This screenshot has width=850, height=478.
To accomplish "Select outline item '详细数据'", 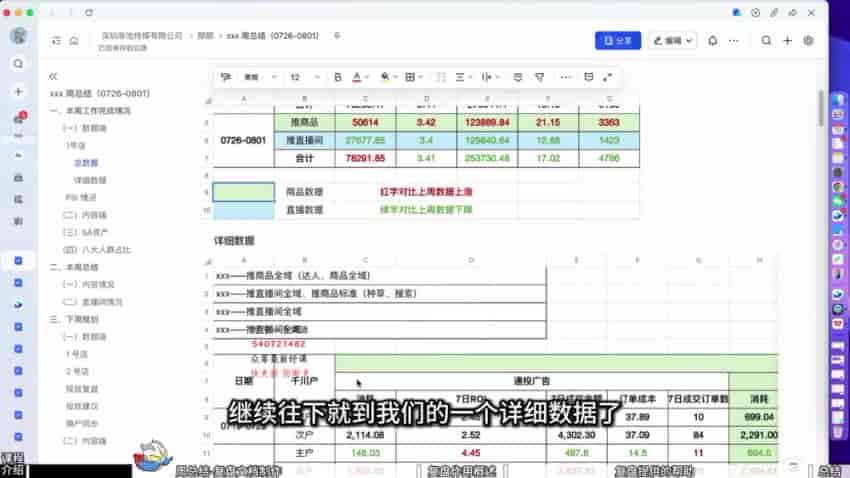I will pyautogui.click(x=90, y=180).
